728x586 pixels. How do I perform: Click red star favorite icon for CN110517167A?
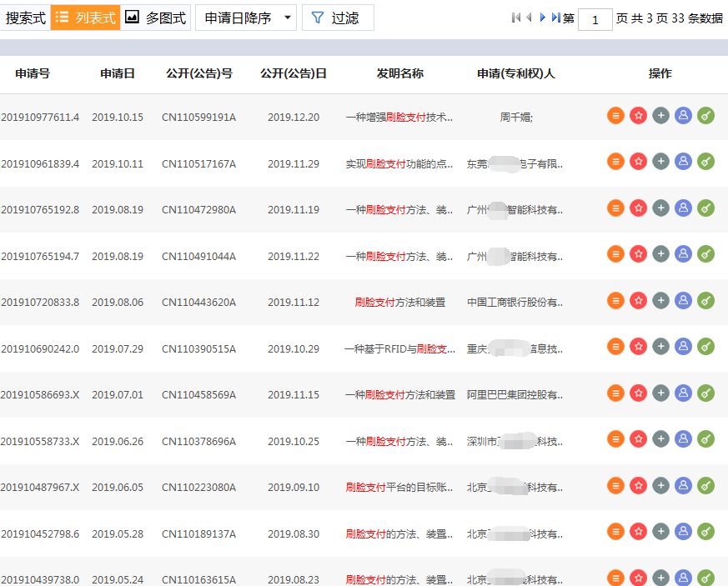638,163
